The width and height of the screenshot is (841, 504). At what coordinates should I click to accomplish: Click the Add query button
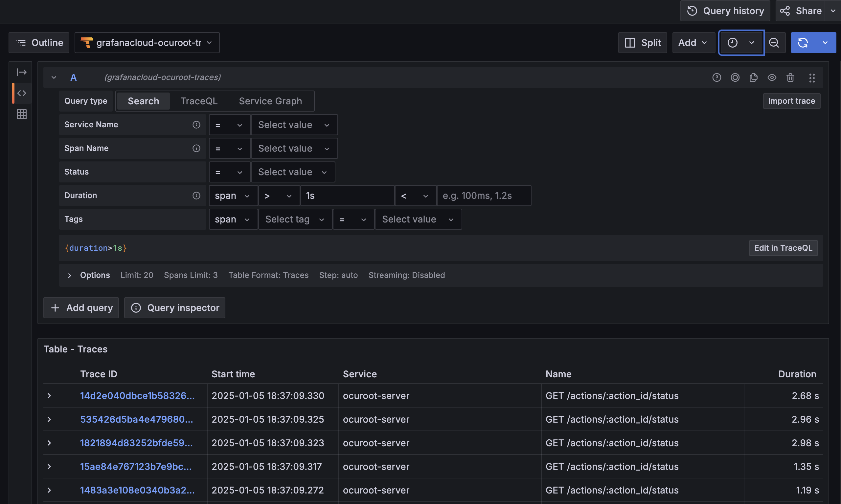coord(81,308)
